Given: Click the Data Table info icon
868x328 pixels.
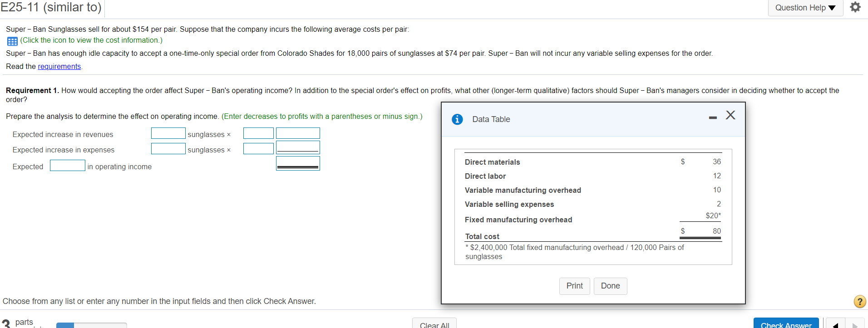Looking at the screenshot, I should 457,119.
